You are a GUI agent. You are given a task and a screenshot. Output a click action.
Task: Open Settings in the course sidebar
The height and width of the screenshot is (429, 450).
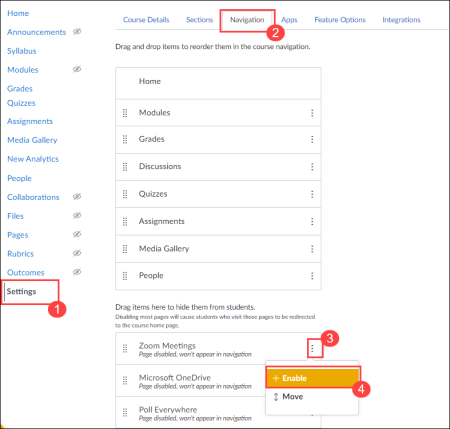21,291
